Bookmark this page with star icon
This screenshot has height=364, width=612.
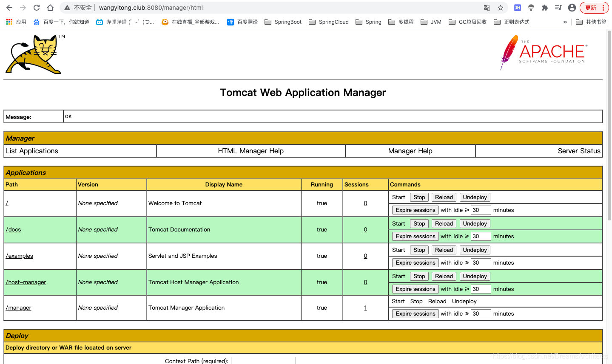click(501, 8)
